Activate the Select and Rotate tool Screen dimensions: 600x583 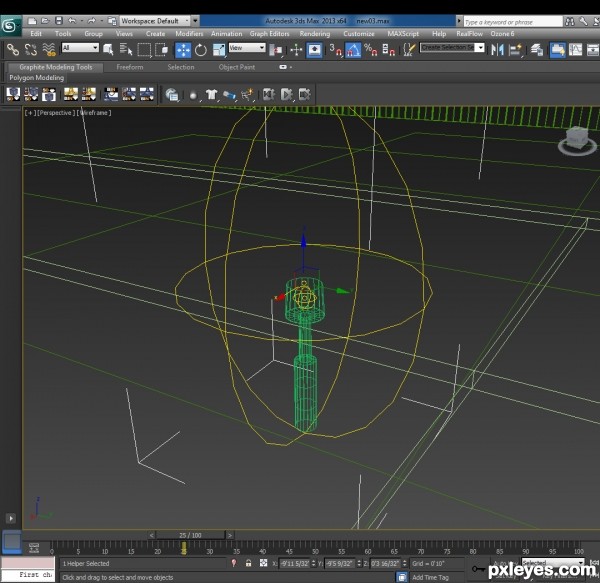(201, 50)
